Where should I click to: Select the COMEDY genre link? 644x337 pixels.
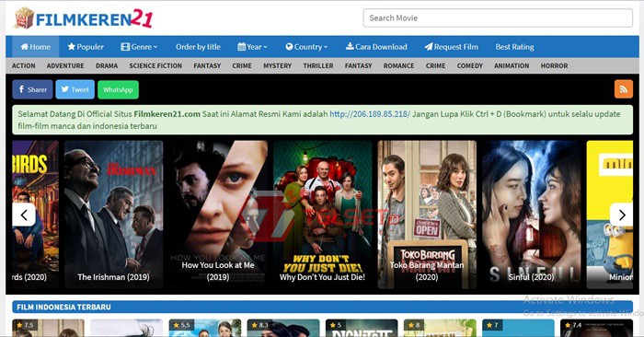click(x=470, y=65)
